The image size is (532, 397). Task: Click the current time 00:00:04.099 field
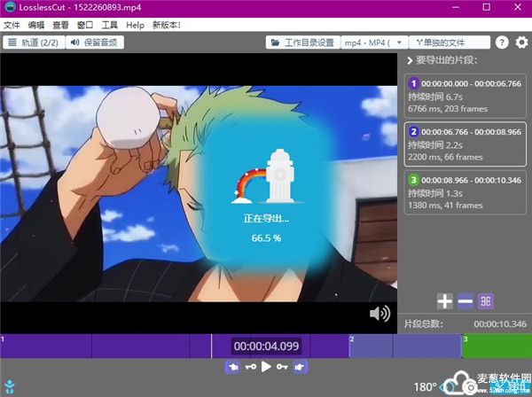click(266, 346)
